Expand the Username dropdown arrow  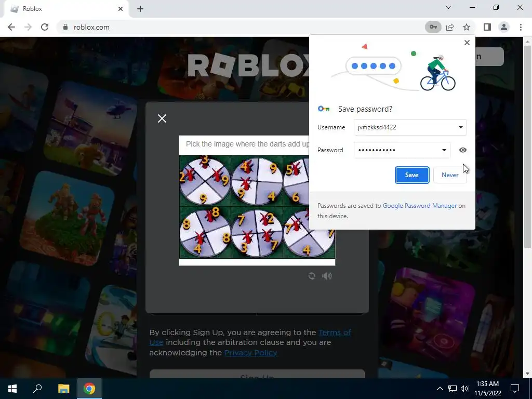460,127
